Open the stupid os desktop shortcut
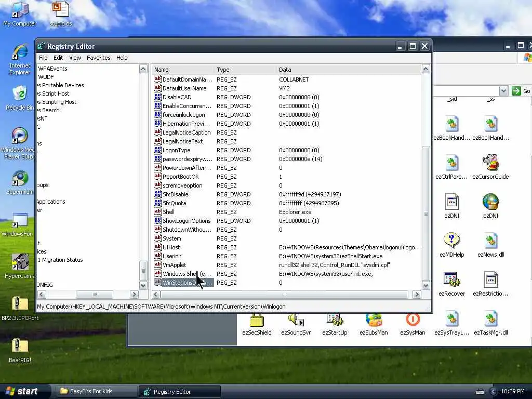This screenshot has height=399, width=532. click(x=61, y=14)
